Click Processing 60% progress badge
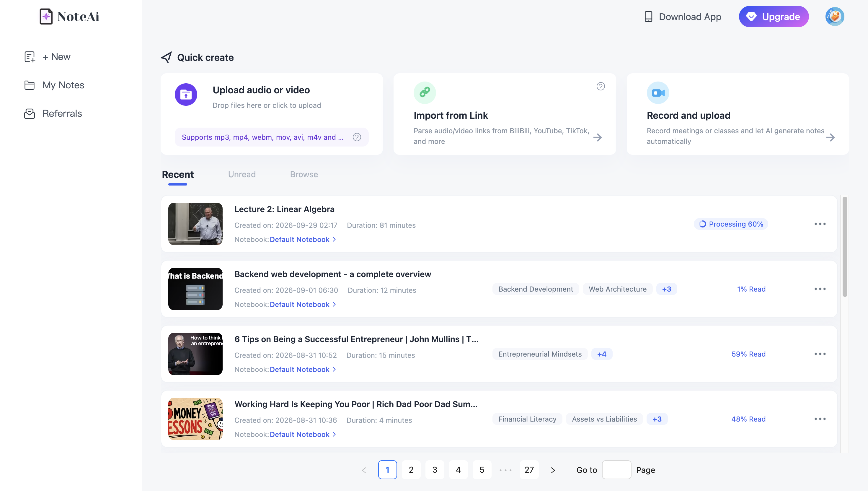This screenshot has height=491, width=868. point(731,224)
